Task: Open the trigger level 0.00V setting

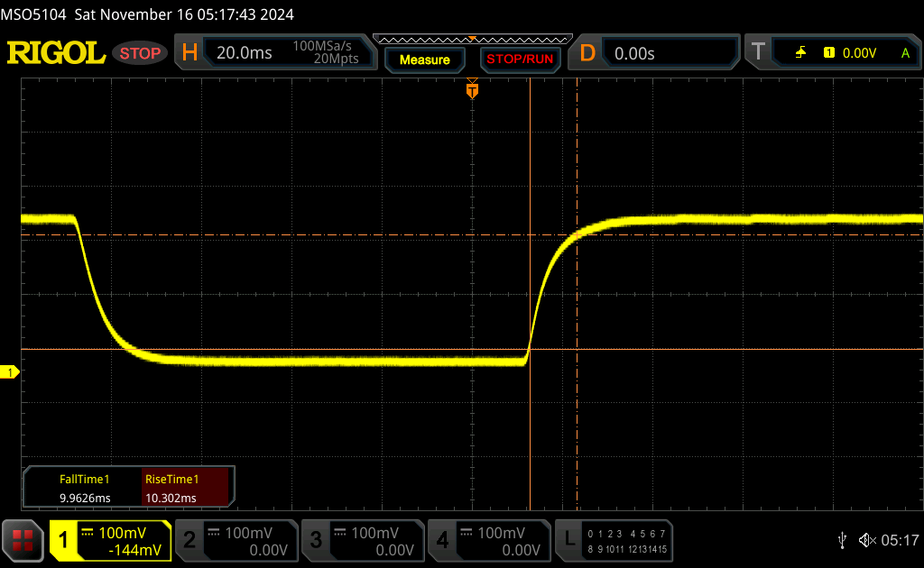Action: pos(858,53)
